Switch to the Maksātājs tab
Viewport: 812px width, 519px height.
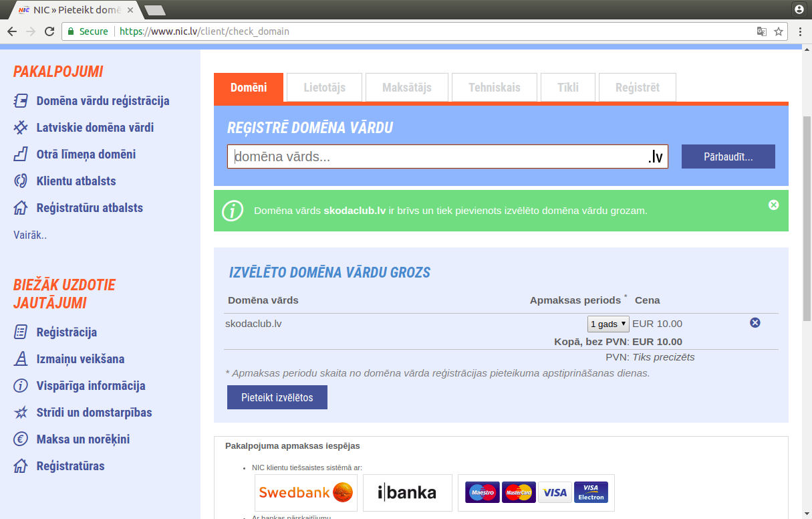[407, 88]
